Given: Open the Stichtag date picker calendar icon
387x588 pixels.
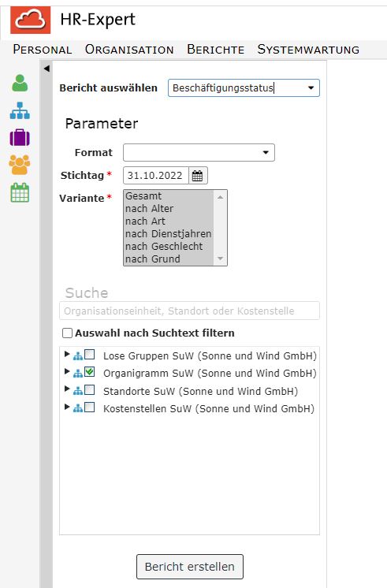Looking at the screenshot, I should coord(197,176).
